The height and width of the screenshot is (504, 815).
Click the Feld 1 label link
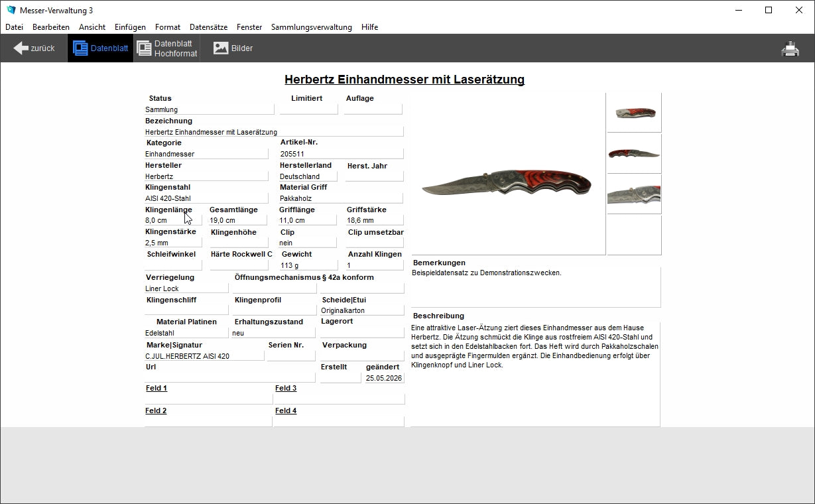click(x=157, y=388)
